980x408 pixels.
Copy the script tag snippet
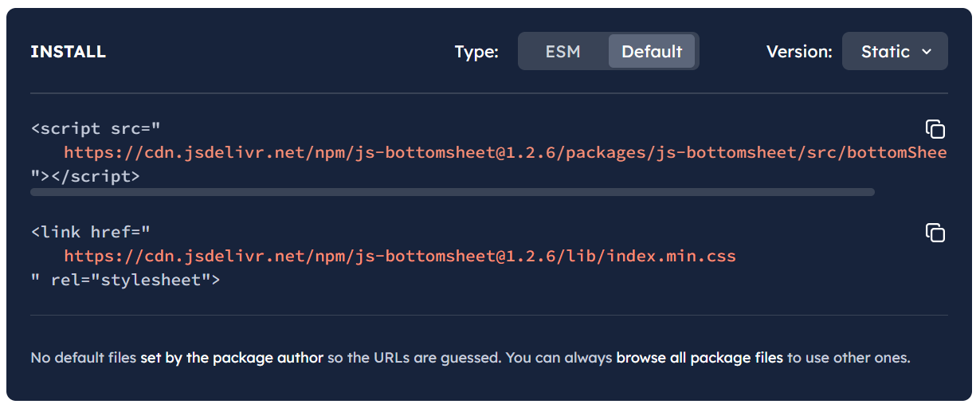click(935, 129)
